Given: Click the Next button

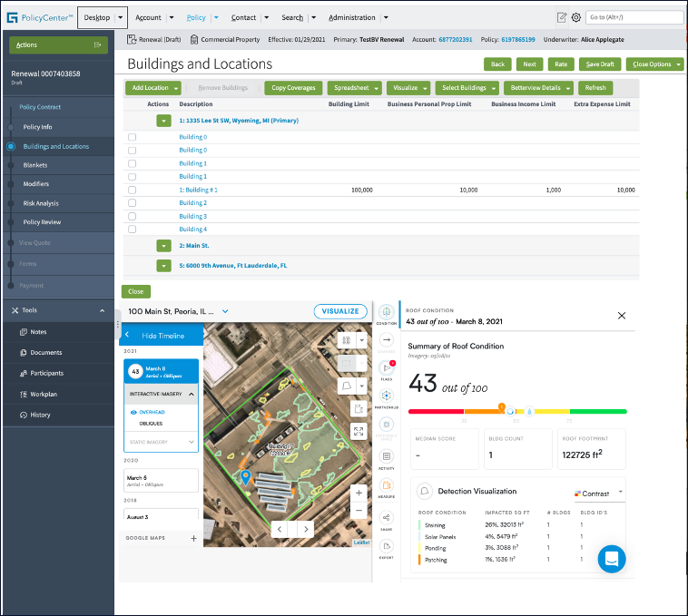Looking at the screenshot, I should [x=529, y=64].
